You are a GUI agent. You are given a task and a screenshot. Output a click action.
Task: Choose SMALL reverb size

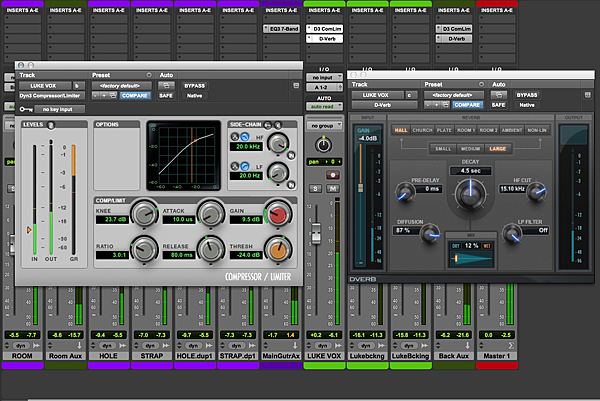[443, 148]
